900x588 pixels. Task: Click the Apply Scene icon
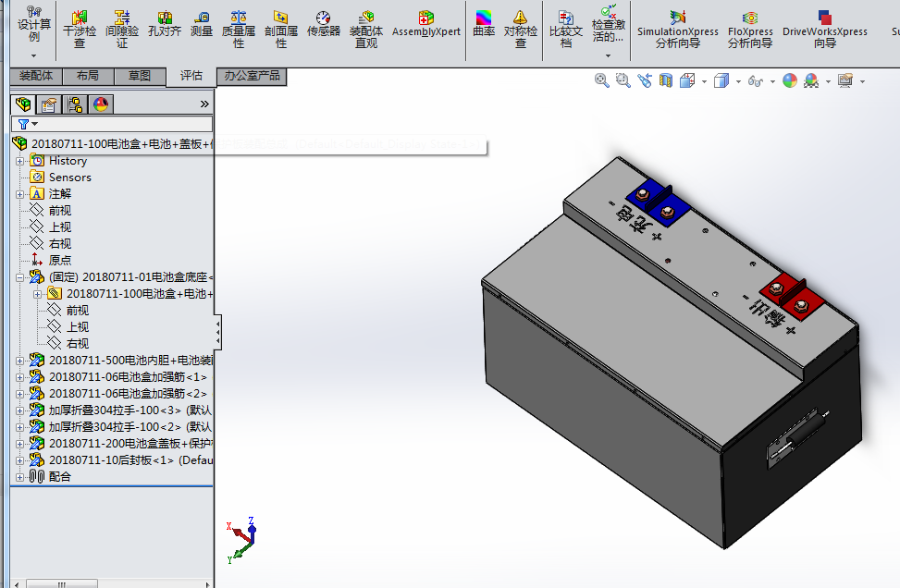pyautogui.click(x=811, y=80)
